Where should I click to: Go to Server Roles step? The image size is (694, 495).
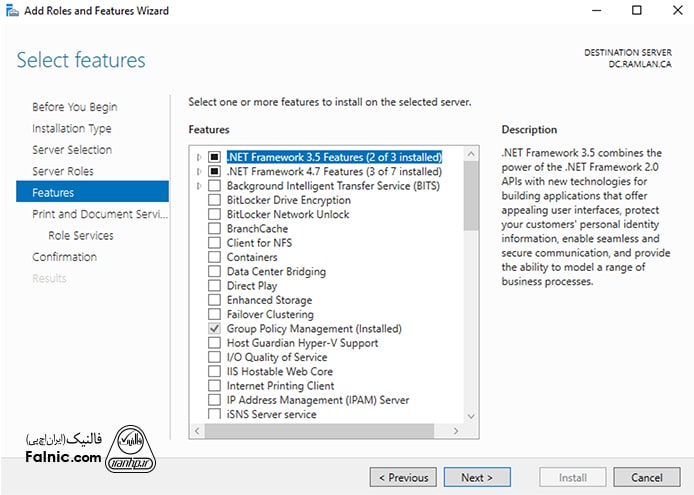pyautogui.click(x=63, y=171)
